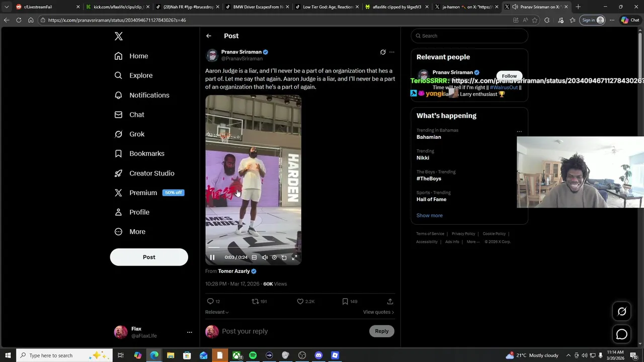This screenshot has width=644, height=362.
Task: Open Chat in the X sidebar
Action: coord(129,115)
